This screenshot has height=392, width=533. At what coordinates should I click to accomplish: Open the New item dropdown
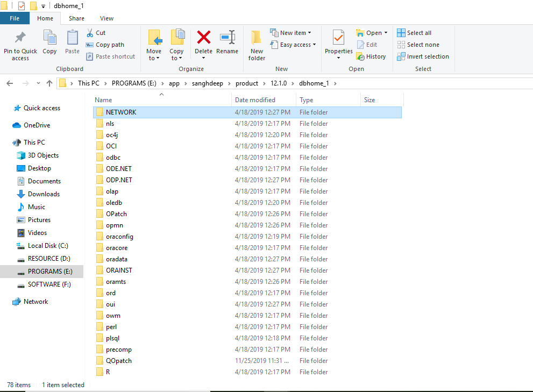292,32
